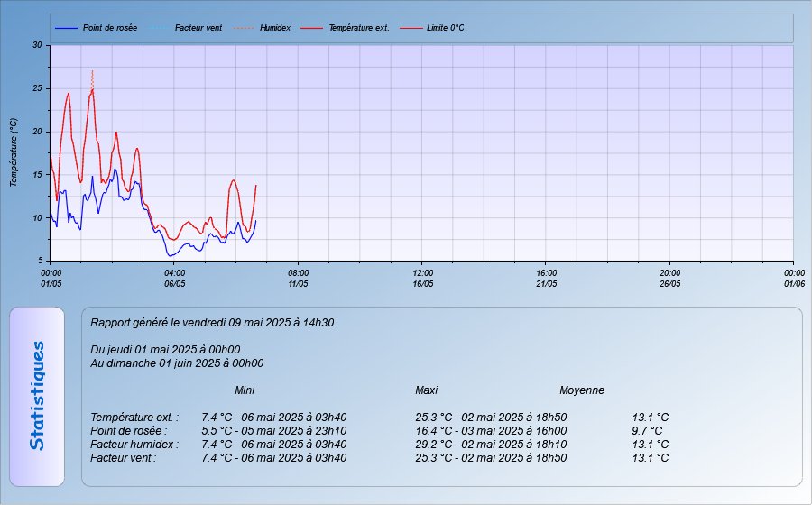Click the 25 value on the y-axis
812x505 pixels.
click(x=37, y=88)
